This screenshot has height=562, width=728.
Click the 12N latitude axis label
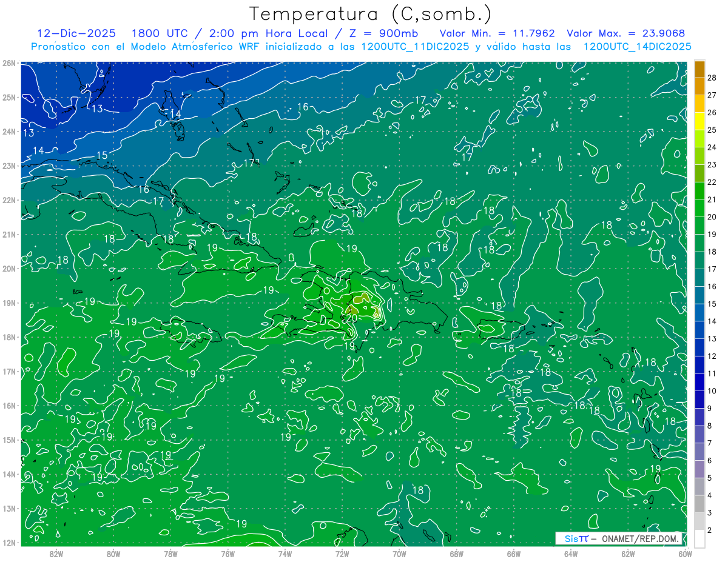point(8,543)
